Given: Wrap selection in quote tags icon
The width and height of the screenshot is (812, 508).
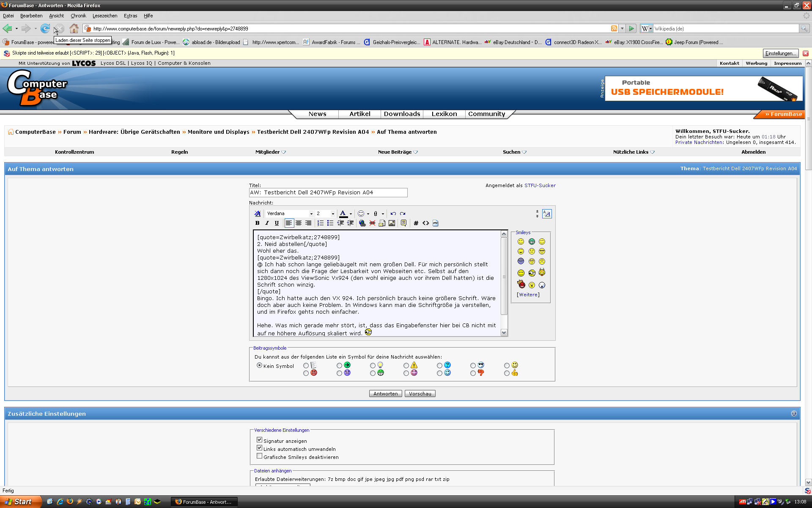Looking at the screenshot, I should 403,223.
